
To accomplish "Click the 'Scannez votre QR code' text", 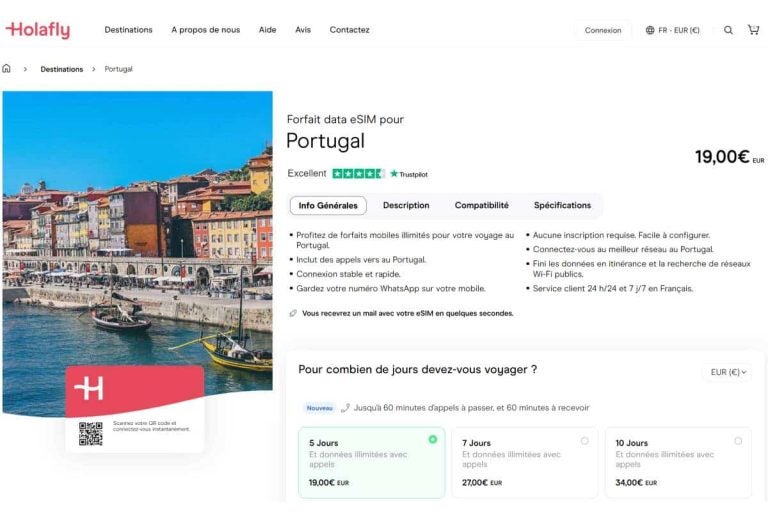I will tap(151, 426).
